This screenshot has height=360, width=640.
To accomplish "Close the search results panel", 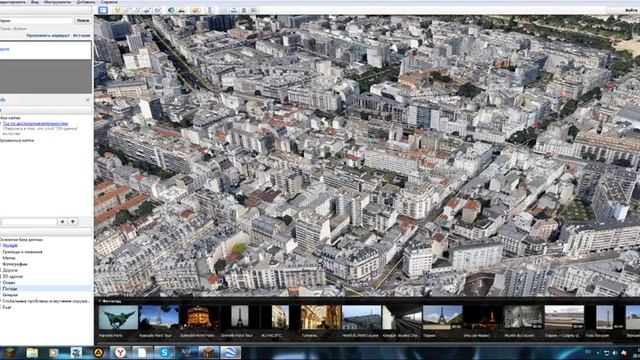I will tap(88, 100).
